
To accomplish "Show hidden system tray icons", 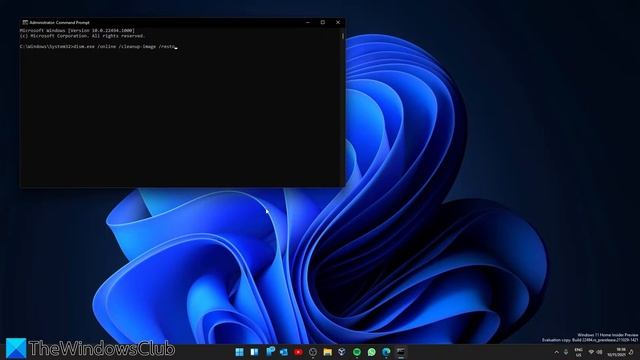I will point(556,352).
